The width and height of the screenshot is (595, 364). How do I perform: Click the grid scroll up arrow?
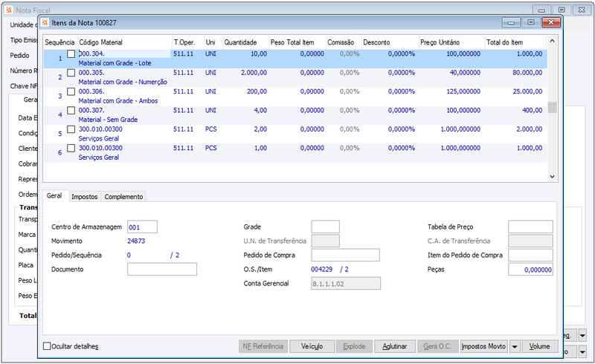[x=552, y=41]
